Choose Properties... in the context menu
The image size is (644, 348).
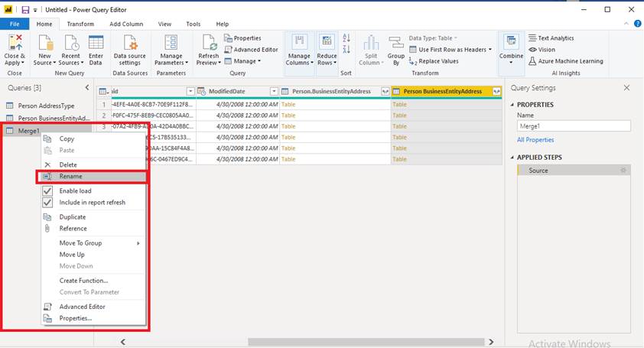pyautogui.click(x=93, y=318)
